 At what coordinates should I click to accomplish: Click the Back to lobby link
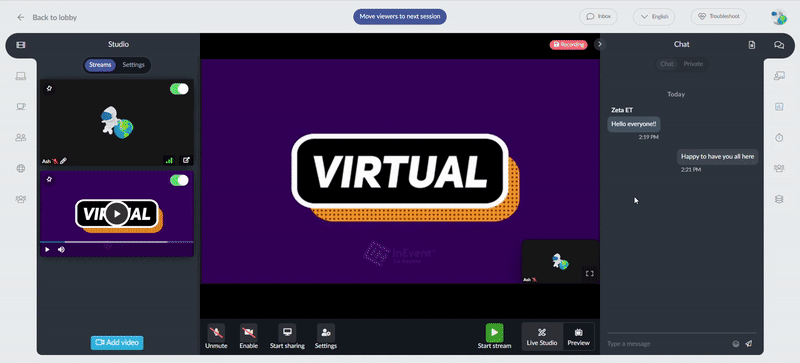55,17
